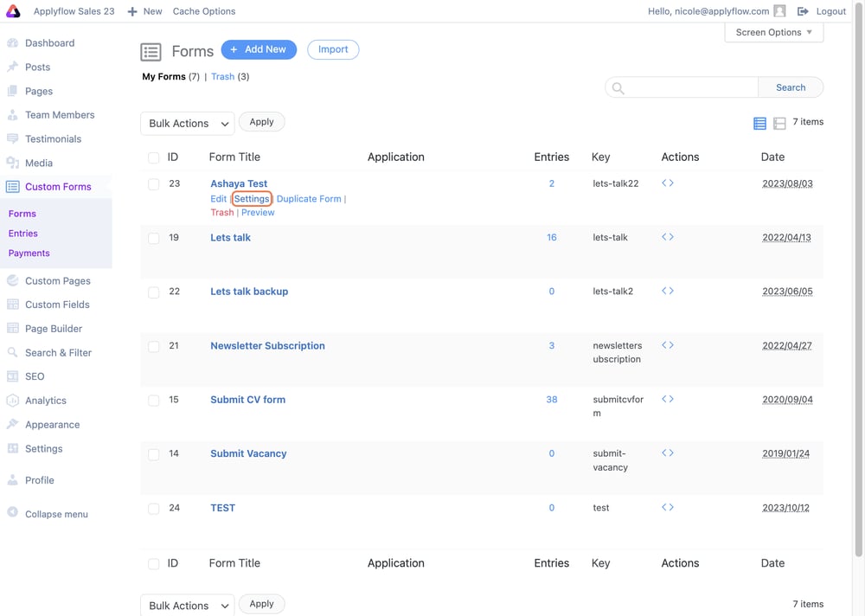
Task: Expand the Screen Options panel
Action: [x=774, y=33]
